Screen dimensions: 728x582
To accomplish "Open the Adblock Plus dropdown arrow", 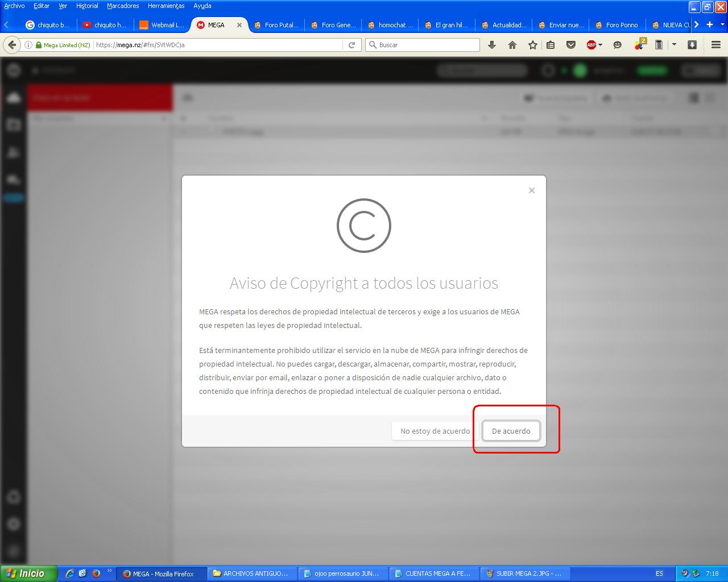I will tap(600, 45).
